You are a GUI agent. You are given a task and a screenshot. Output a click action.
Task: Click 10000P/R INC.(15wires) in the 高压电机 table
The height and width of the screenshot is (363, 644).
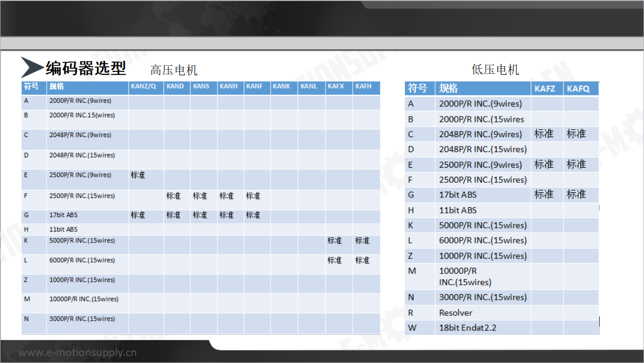[x=84, y=299]
